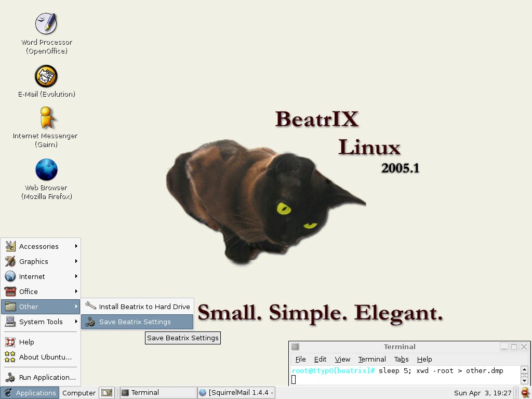
Task: Click the Other folder icon in the menu
Action: (x=10, y=307)
